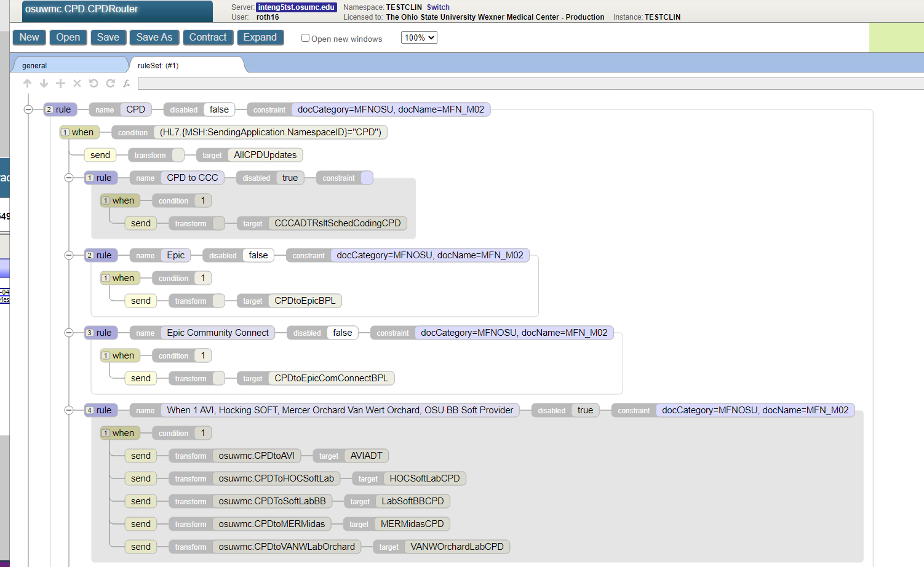Click transform value 'osuwmc.CPDtoAVI'
Screen dimensions: 924x567
point(257,456)
